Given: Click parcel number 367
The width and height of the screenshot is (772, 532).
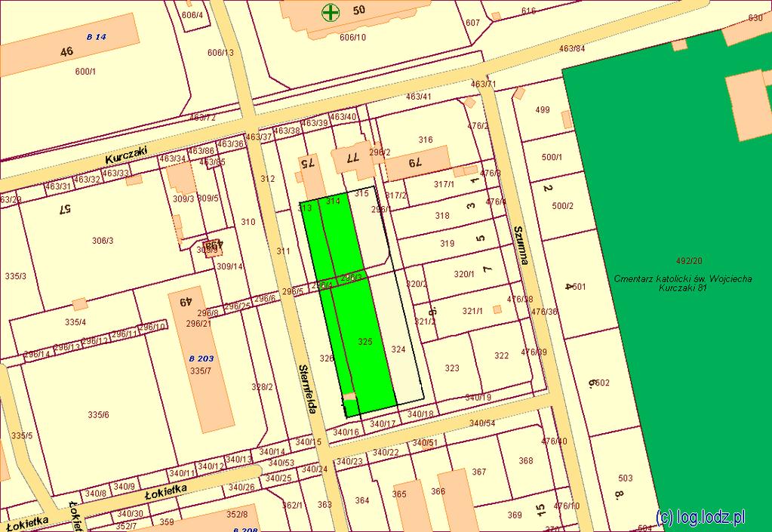Looking at the screenshot, I should pos(479,472).
